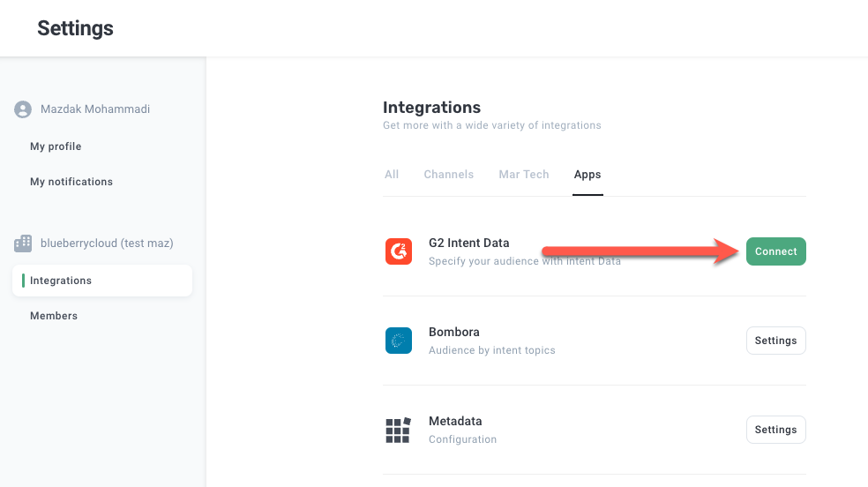Click the organization building icon beside blueberrycloud
The height and width of the screenshot is (487, 868).
pyautogui.click(x=23, y=243)
